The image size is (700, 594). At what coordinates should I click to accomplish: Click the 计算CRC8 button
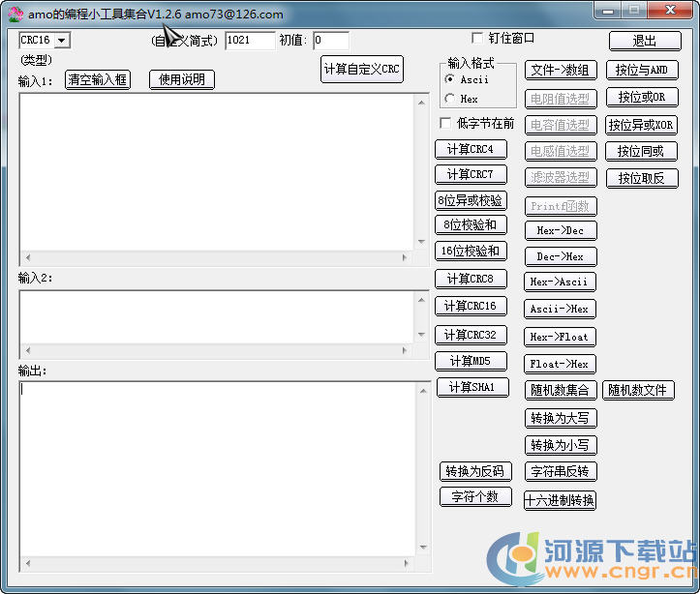point(471,280)
